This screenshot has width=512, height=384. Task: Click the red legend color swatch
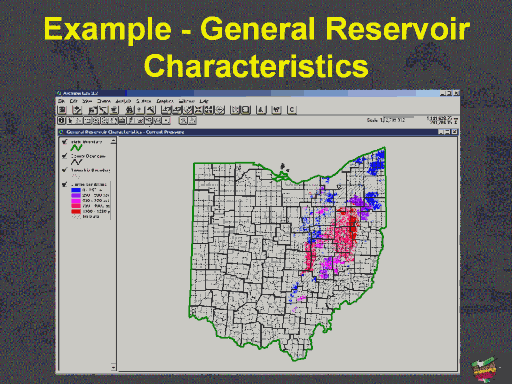coord(76,211)
